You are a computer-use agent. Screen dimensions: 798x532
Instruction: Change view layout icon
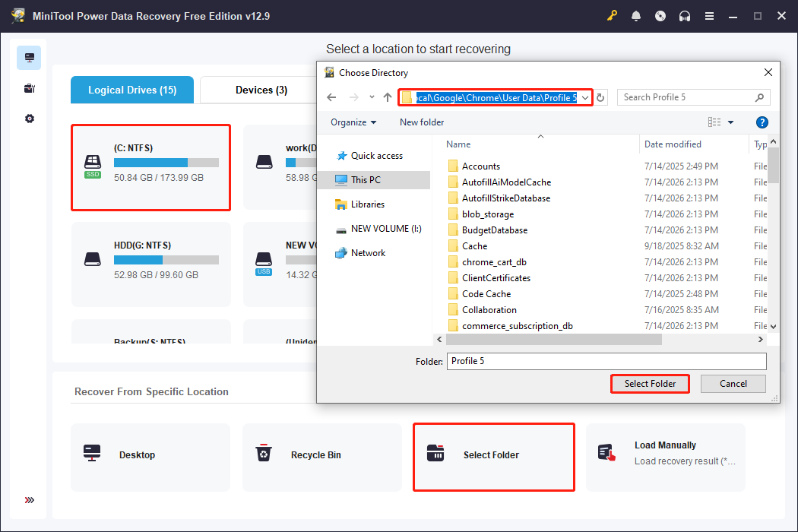pos(714,122)
